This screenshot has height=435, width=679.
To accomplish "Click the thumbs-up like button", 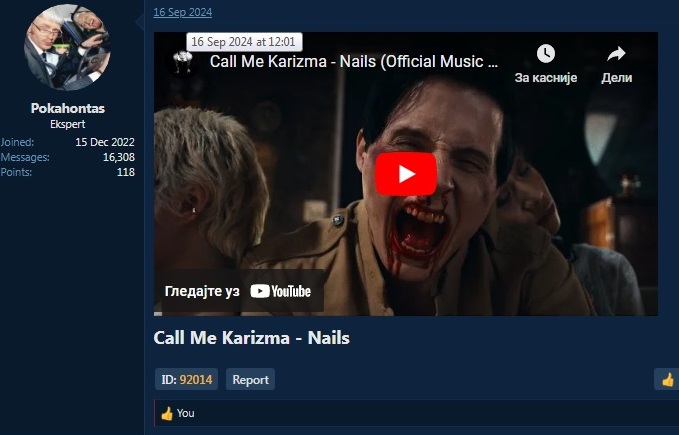I will click(x=667, y=380).
